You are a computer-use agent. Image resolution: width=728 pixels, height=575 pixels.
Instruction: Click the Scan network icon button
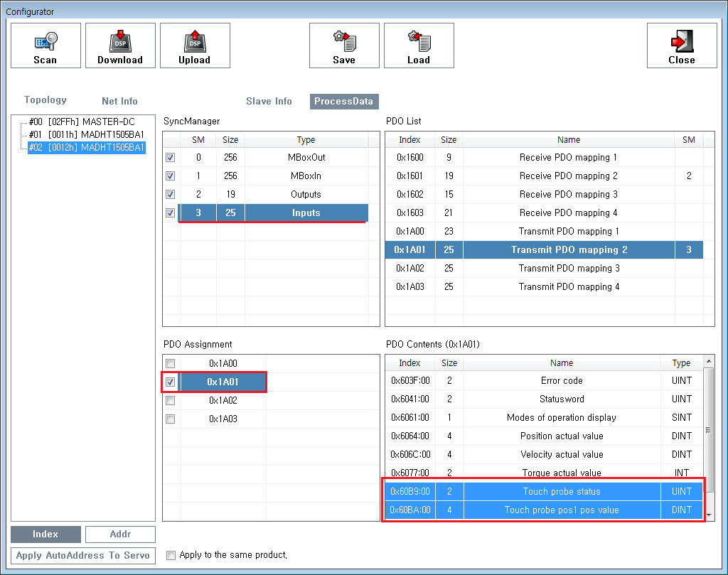coord(45,45)
